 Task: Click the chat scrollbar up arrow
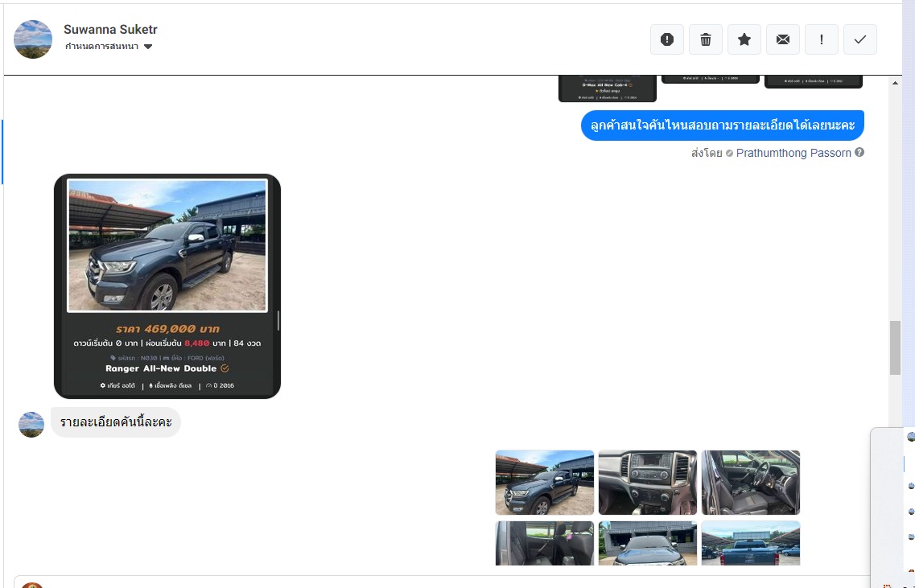coord(895,83)
